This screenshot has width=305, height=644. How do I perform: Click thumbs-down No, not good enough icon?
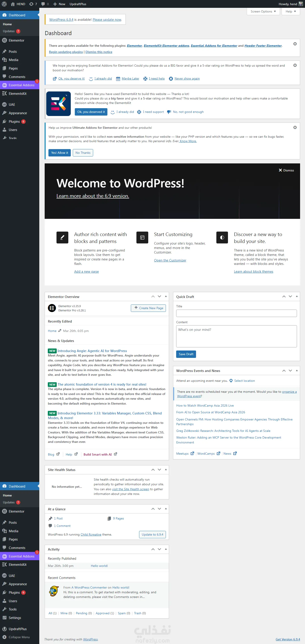click(x=169, y=112)
